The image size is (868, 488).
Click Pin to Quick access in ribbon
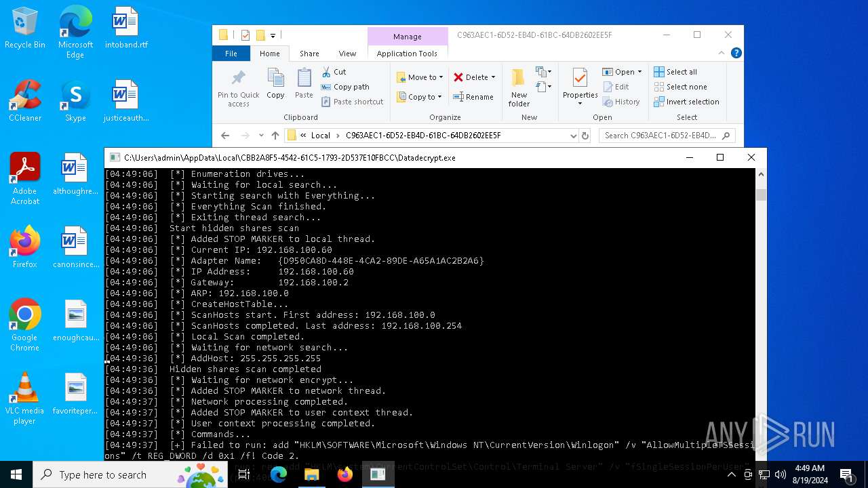(x=239, y=88)
